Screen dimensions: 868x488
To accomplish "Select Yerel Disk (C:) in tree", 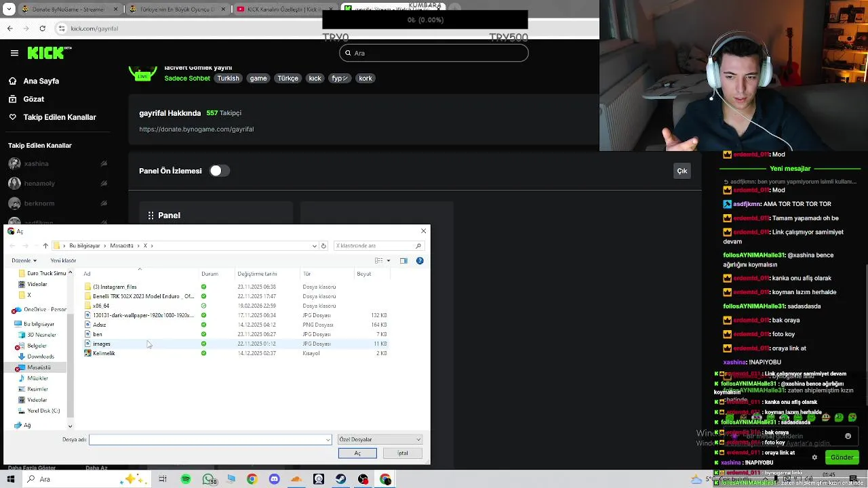I will click(x=43, y=411).
